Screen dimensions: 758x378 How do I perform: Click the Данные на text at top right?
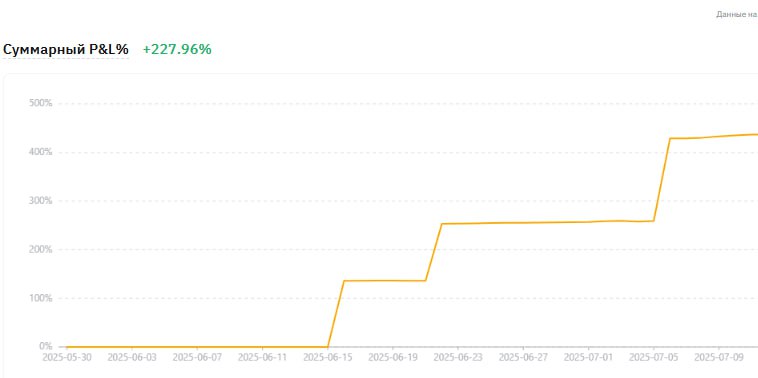(x=737, y=15)
